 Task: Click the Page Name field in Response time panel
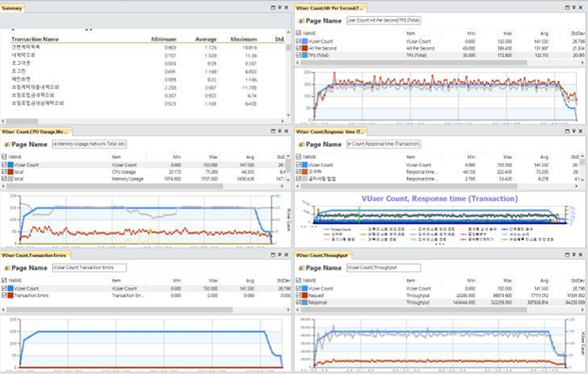pyautogui.click(x=383, y=144)
